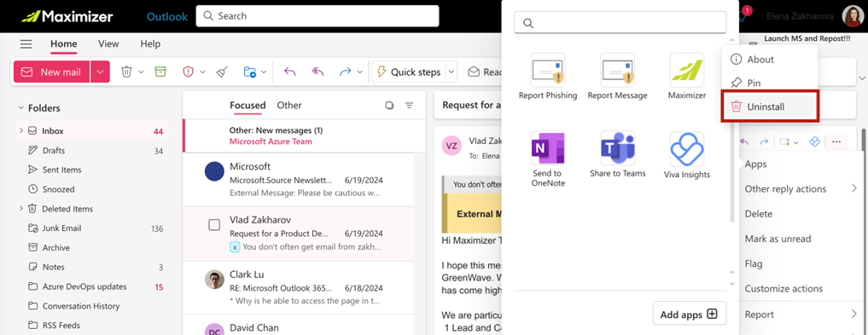This screenshot has width=868, height=335.
Task: Open the Move to dropdown arrow
Action: 264,72
